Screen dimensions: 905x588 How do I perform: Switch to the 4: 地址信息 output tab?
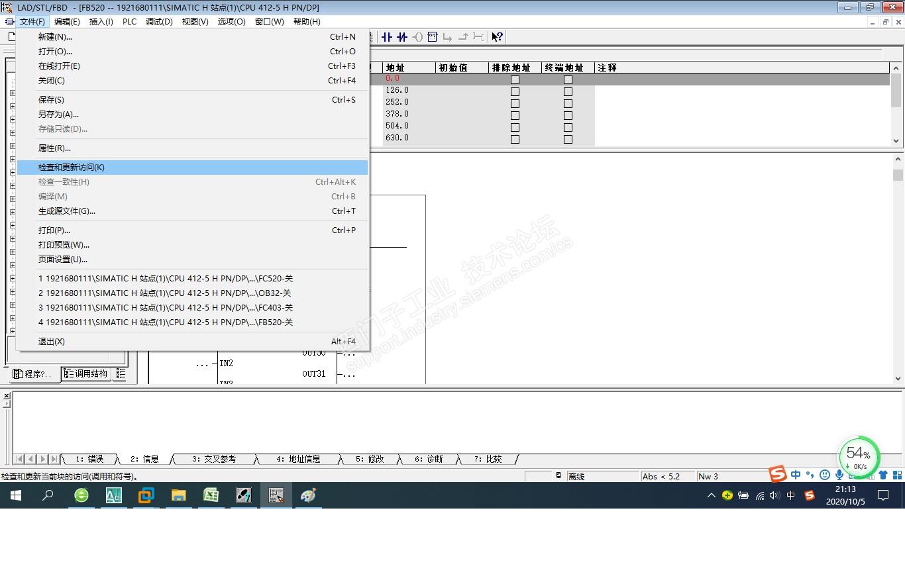[298, 459]
